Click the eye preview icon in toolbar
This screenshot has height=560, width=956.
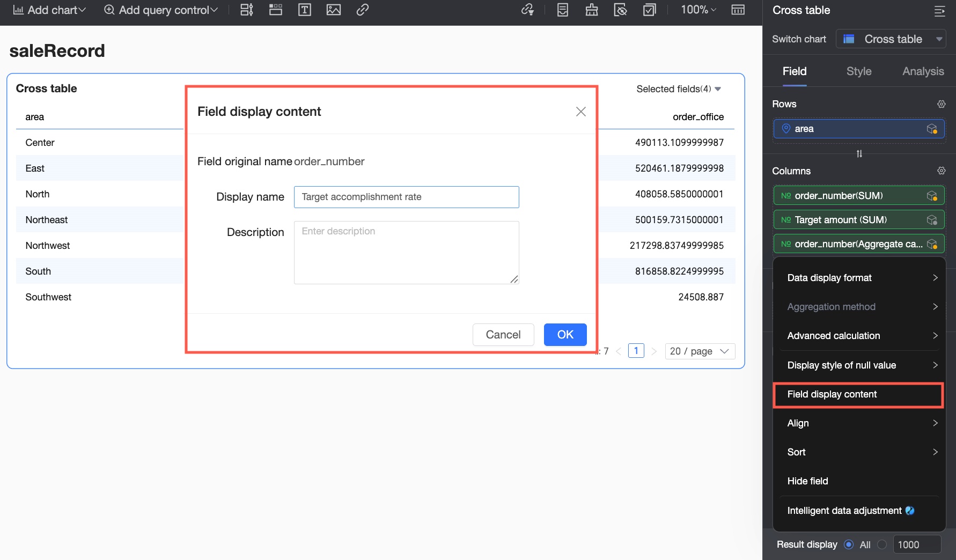[621, 10]
